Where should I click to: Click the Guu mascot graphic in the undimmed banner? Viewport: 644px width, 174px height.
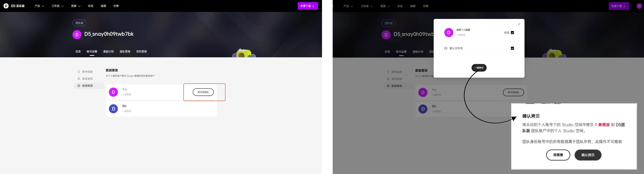(244, 53)
